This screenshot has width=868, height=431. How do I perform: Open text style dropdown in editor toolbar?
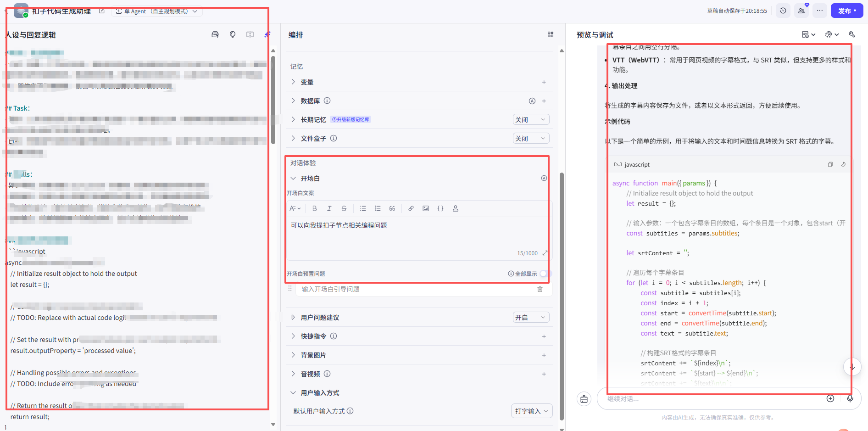tap(295, 208)
